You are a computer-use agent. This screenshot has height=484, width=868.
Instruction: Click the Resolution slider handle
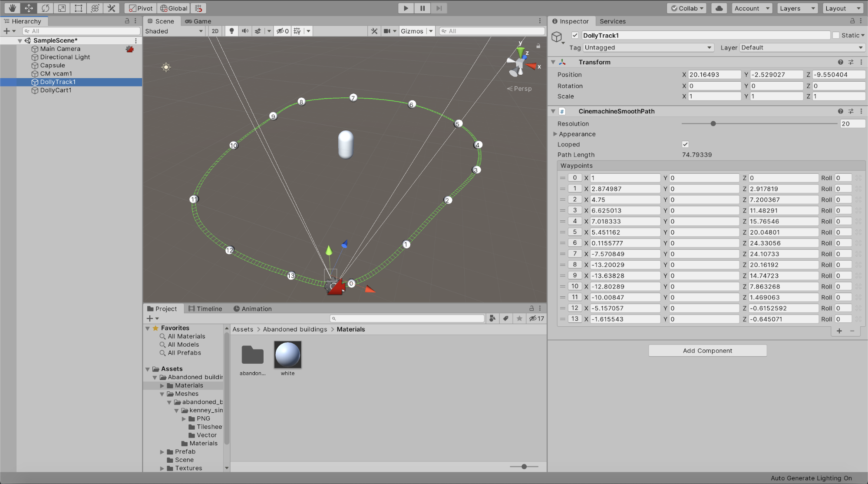click(713, 123)
